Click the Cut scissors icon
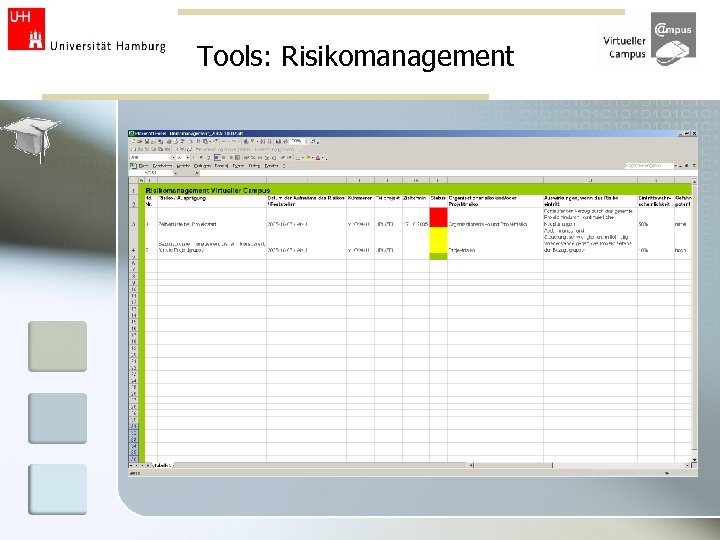The width and height of the screenshot is (720, 540). click(191, 141)
